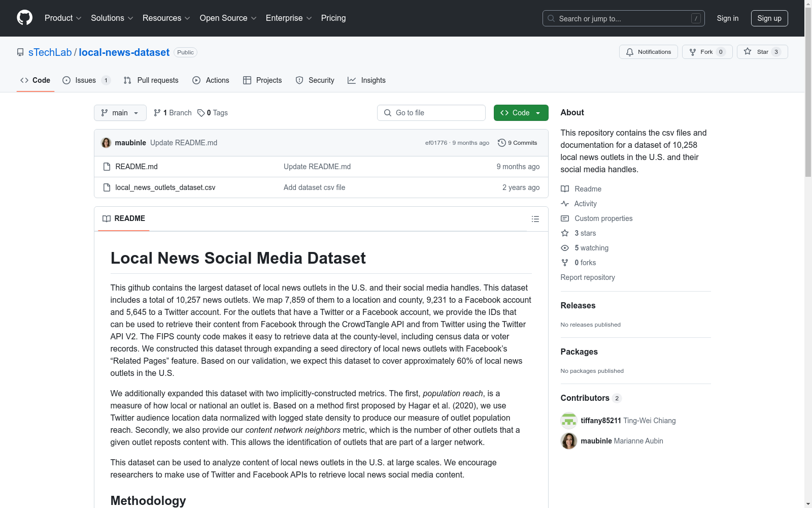Click the GitHub logo icon
Viewport: 812px width, 508px height.
pos(24,18)
